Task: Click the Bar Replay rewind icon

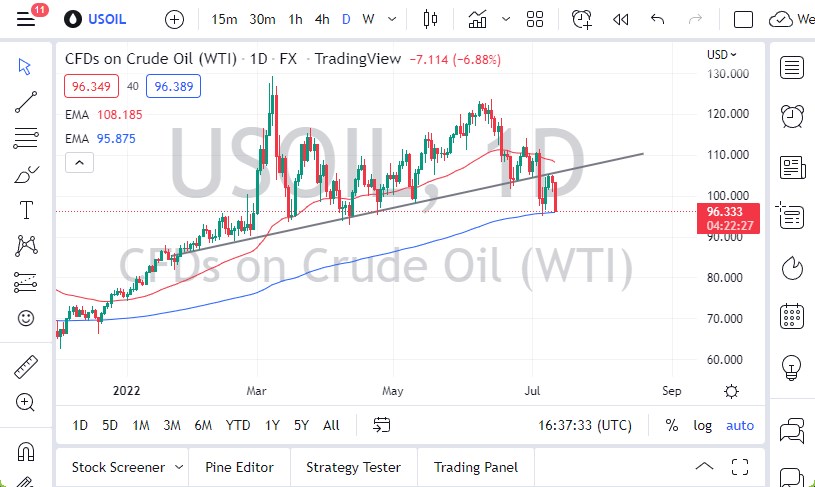Action: point(621,19)
